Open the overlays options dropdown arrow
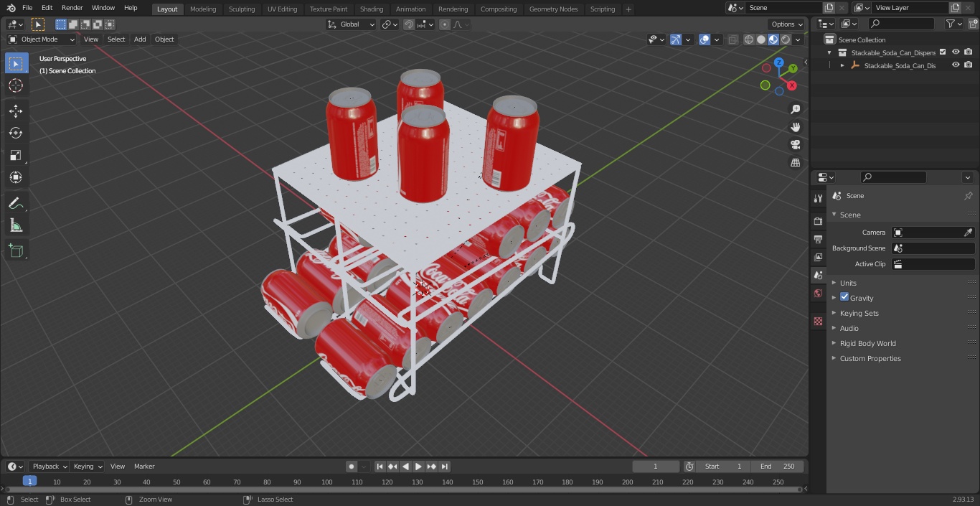 coord(717,39)
